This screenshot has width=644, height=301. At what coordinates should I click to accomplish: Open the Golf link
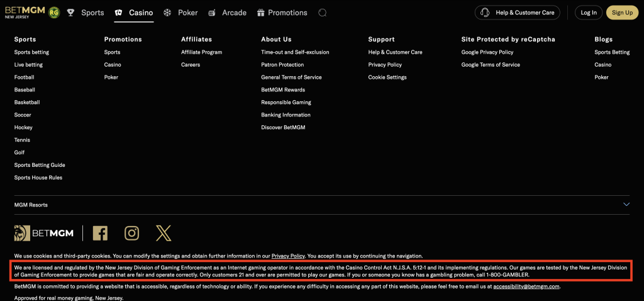pos(19,152)
